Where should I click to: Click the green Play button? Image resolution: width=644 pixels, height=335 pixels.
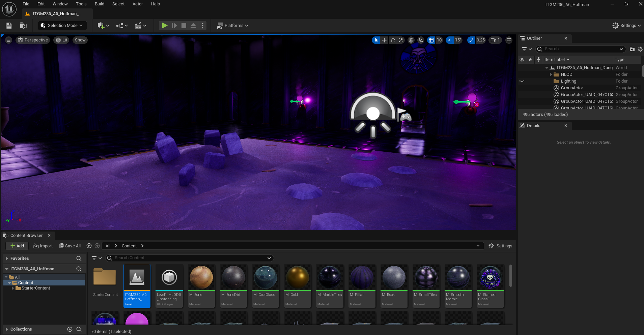(165, 26)
